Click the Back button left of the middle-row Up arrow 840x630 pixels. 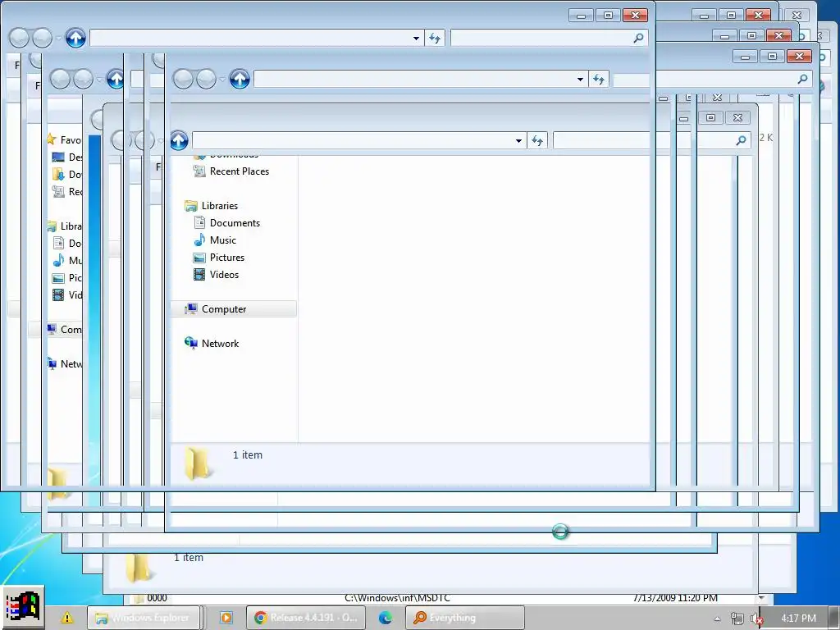(x=183, y=80)
